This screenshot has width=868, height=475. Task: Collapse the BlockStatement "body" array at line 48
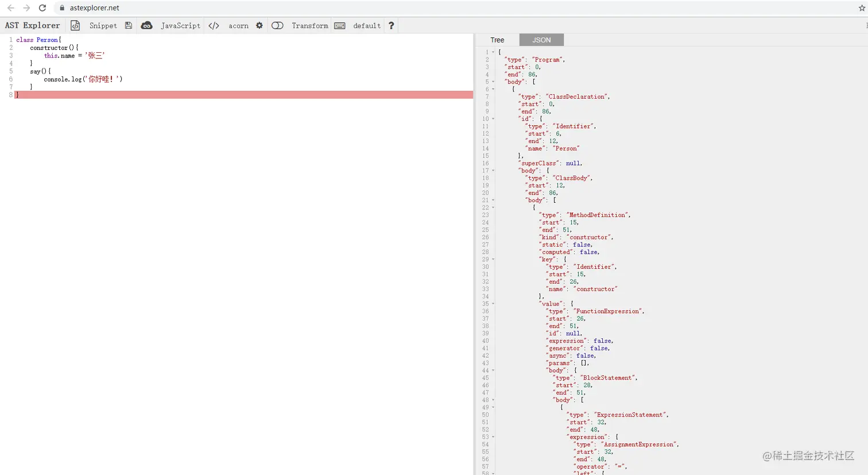[493, 400]
